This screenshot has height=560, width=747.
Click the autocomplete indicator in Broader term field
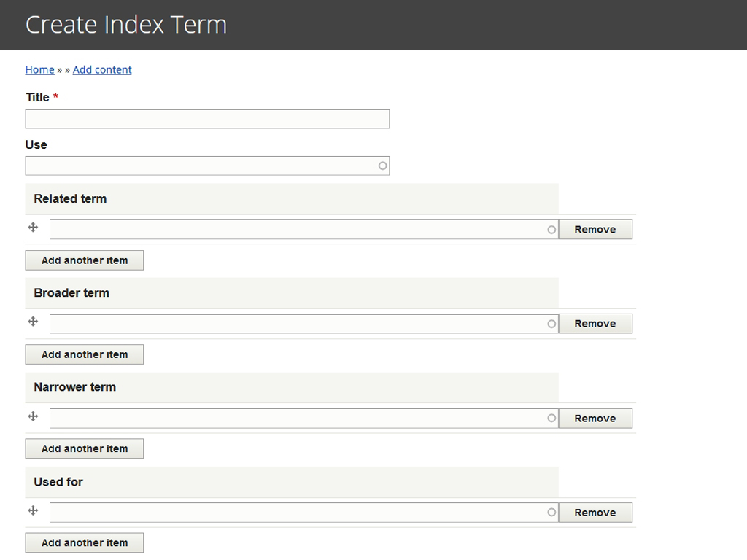[x=551, y=323]
